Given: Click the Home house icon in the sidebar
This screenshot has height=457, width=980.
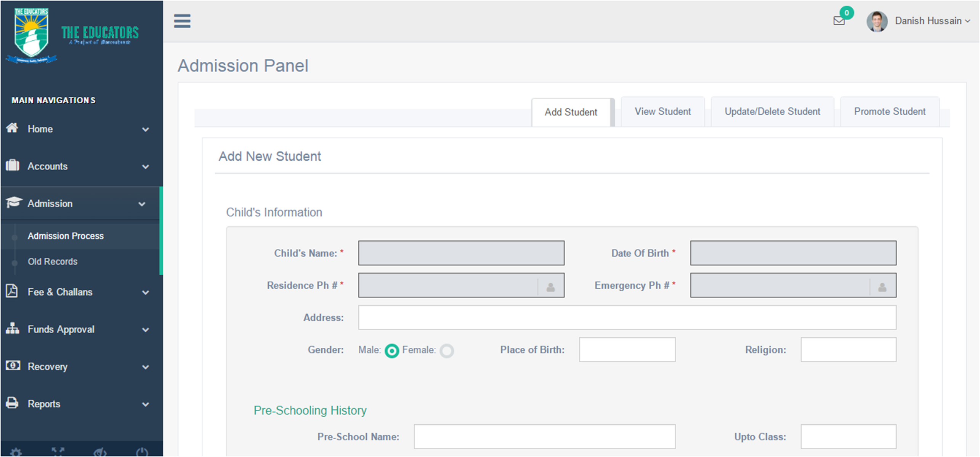Looking at the screenshot, I should (12, 128).
